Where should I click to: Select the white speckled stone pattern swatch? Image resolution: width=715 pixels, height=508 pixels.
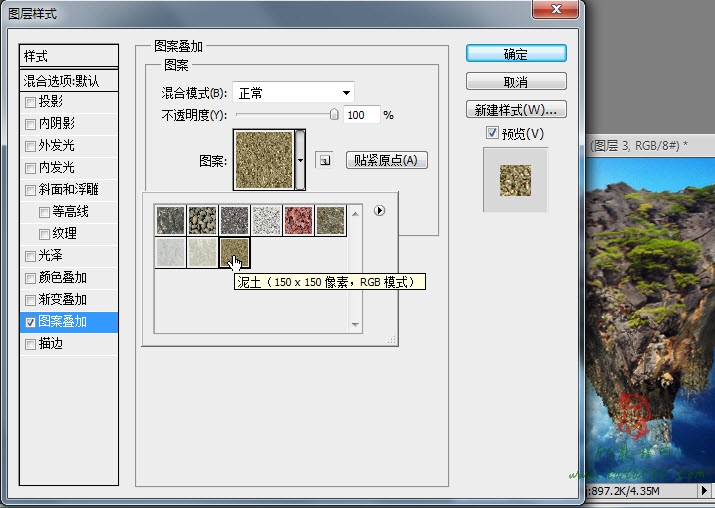click(x=266, y=220)
